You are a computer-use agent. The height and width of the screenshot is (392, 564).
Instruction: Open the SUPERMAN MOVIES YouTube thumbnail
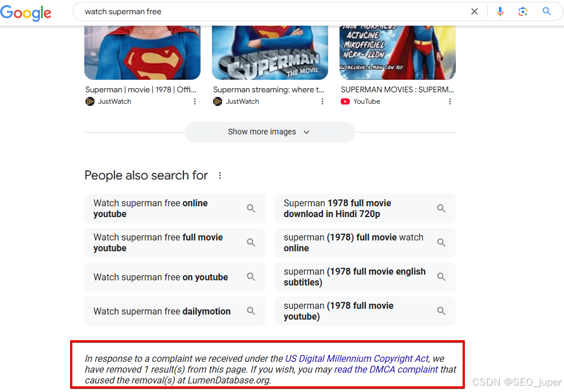coord(398,52)
